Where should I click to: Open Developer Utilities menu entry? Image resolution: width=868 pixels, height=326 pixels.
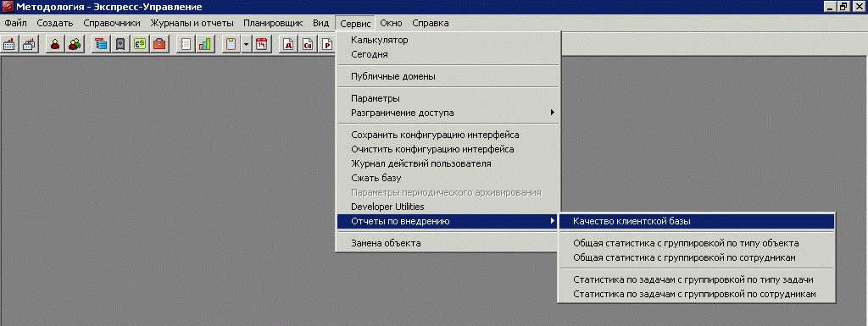click(448, 207)
